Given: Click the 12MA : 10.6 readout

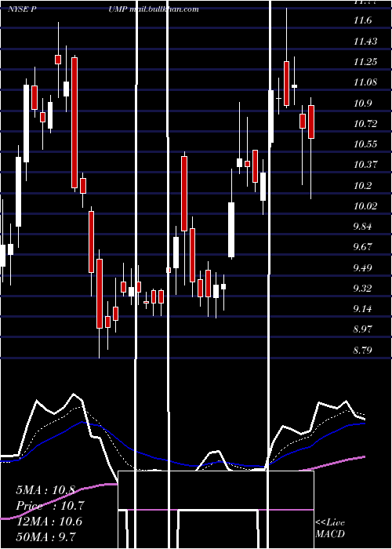Looking at the screenshot, I should (49, 522).
